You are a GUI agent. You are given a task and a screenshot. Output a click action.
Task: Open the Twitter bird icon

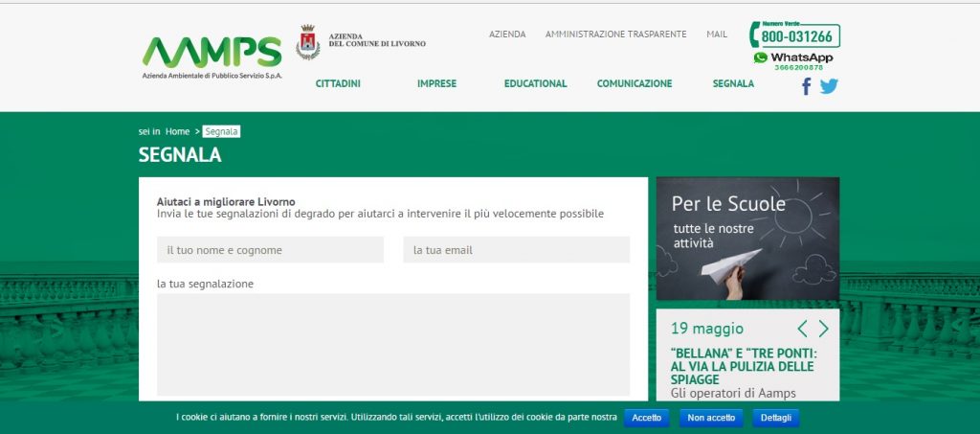pyautogui.click(x=829, y=86)
